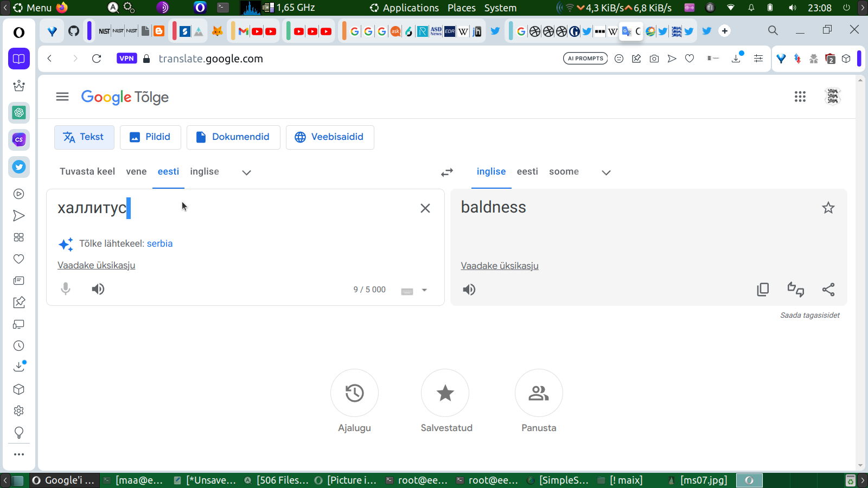Listen to the source text
The image size is (868, 488).
coord(98,289)
